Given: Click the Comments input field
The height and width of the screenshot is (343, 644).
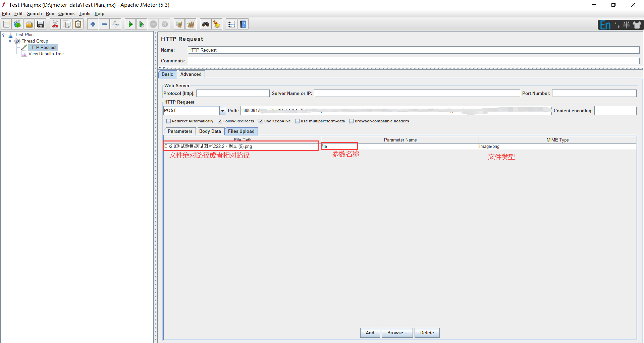Looking at the screenshot, I should (414, 61).
